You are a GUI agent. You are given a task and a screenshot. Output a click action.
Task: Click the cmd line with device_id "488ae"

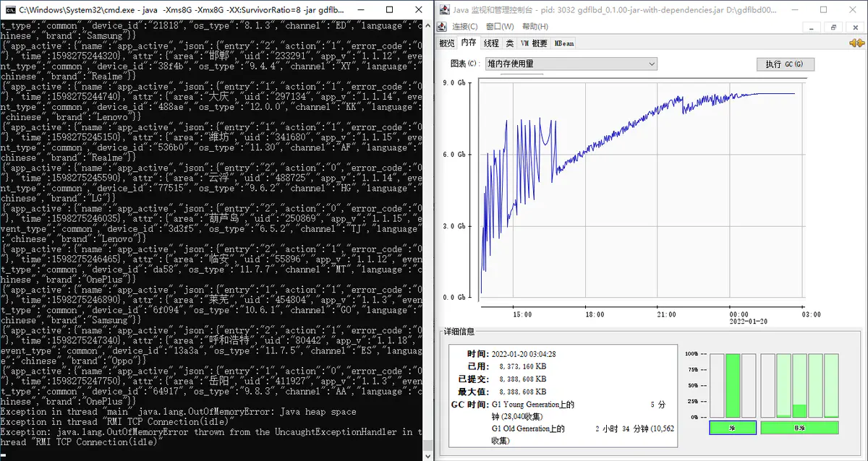coord(211,105)
